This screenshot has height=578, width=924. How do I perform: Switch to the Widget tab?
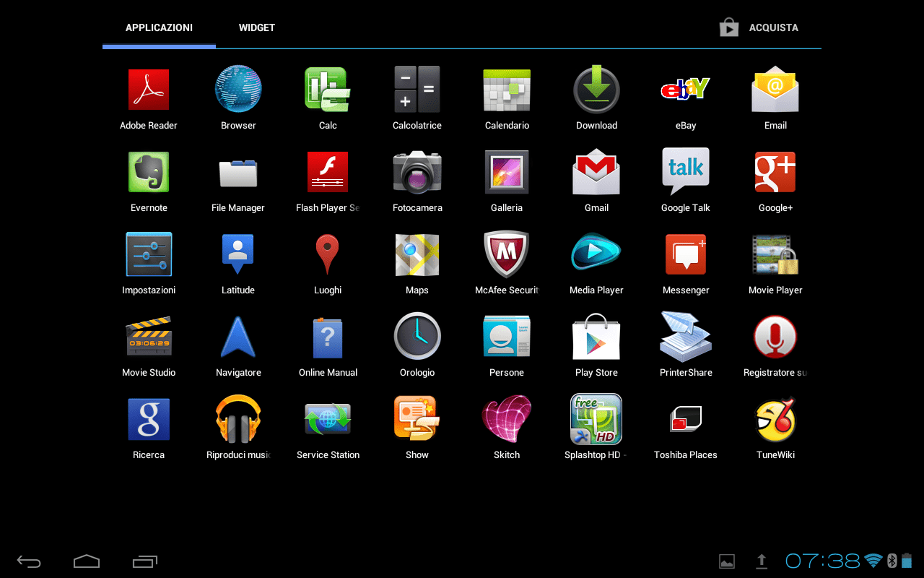click(257, 27)
